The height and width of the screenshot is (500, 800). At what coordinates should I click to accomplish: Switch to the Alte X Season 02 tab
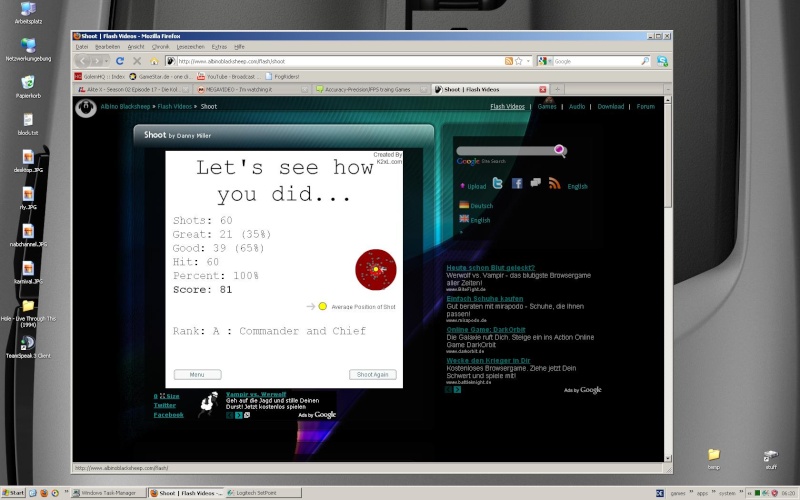(x=133, y=89)
